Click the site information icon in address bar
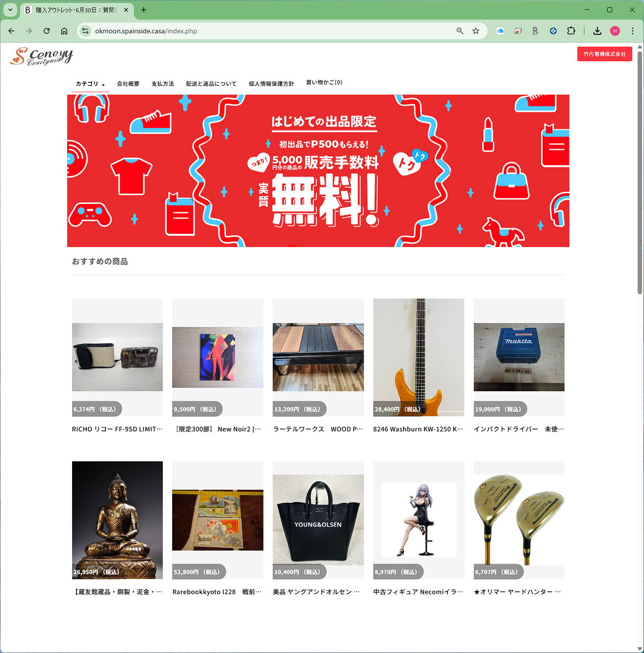 [85, 31]
